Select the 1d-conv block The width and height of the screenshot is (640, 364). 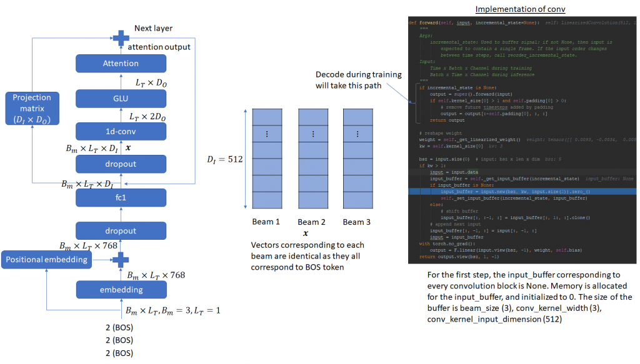(x=121, y=131)
